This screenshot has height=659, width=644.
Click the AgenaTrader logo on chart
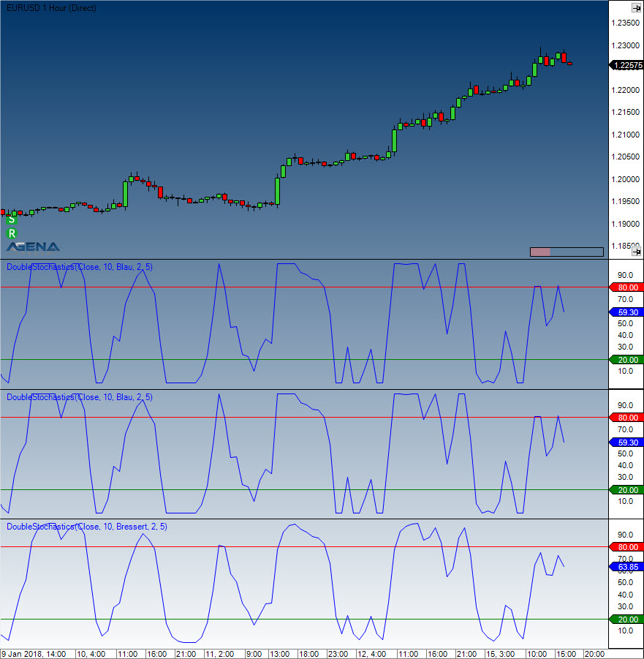pos(33,246)
